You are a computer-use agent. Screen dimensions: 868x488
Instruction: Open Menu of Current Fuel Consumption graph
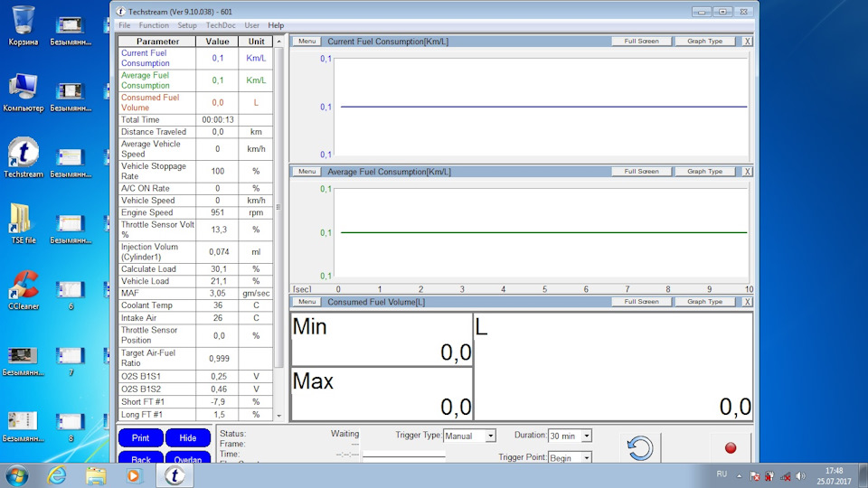pyautogui.click(x=307, y=42)
